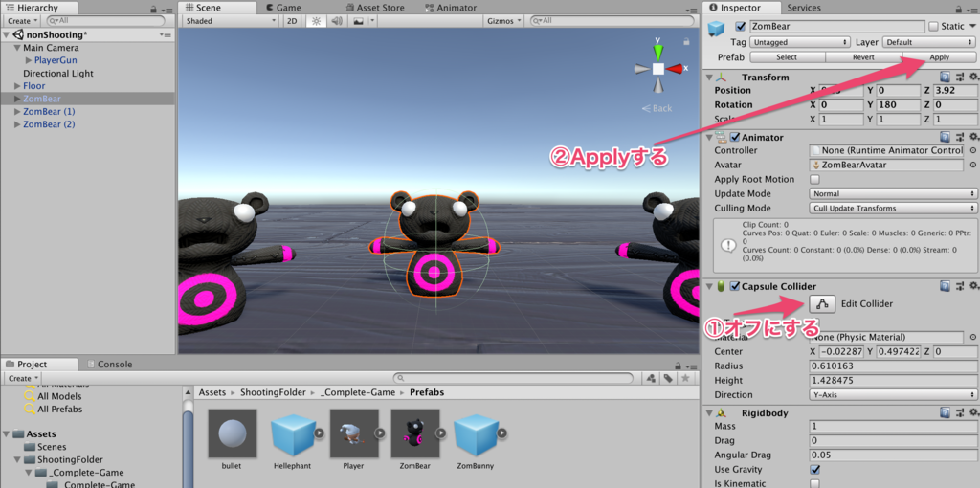Open Culling Mode dropdown

pos(893,208)
